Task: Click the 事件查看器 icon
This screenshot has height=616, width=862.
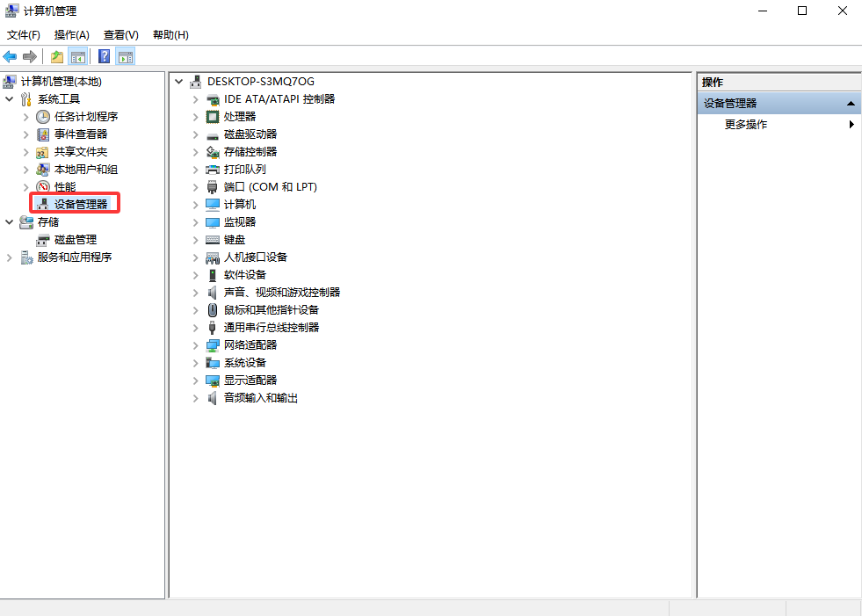Action: tap(43, 134)
